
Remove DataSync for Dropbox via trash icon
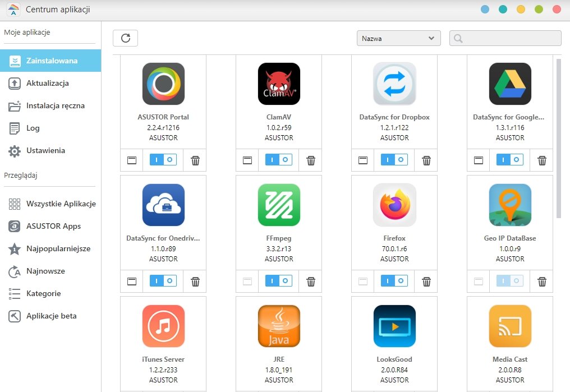426,160
